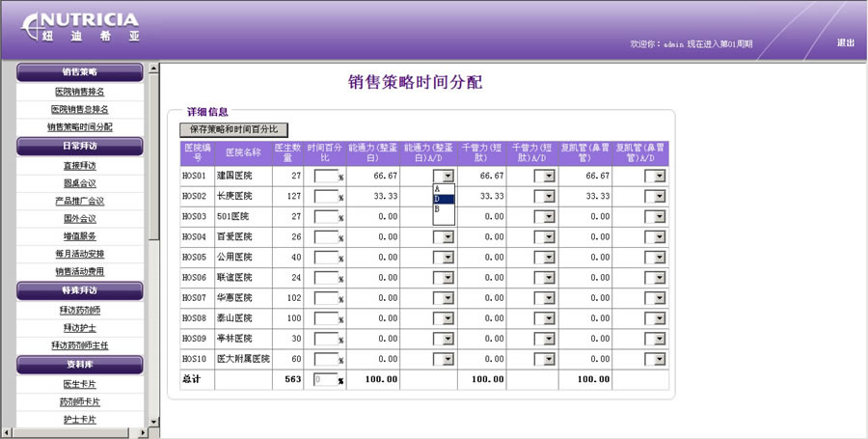The image size is (868, 439).
Task: Open 医院销售总排名 sidebar link
Action: tap(80, 109)
